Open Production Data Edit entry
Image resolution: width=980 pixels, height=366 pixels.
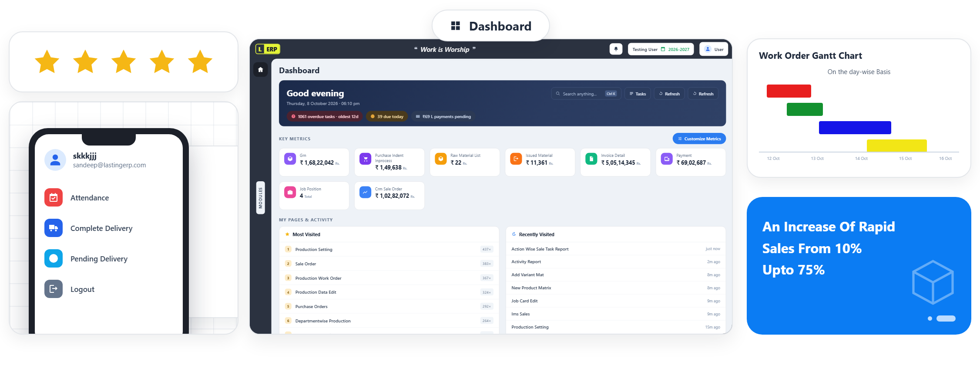click(x=389, y=292)
